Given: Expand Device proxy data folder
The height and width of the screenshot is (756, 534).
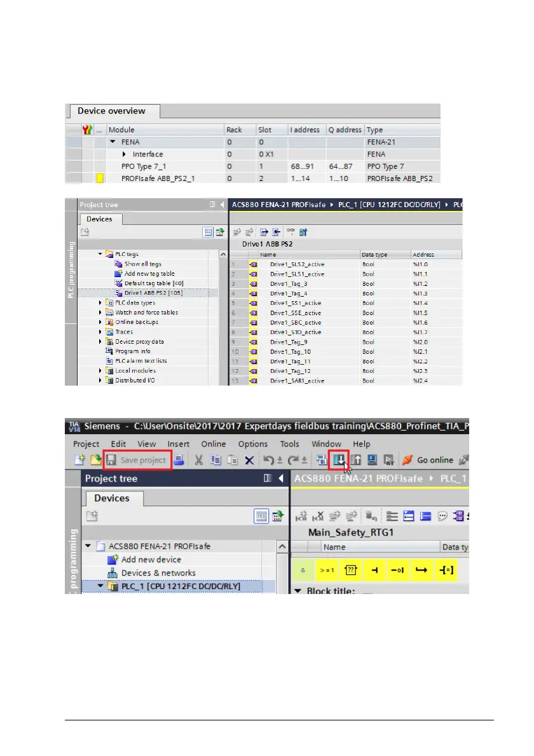Looking at the screenshot, I should pyautogui.click(x=100, y=341).
